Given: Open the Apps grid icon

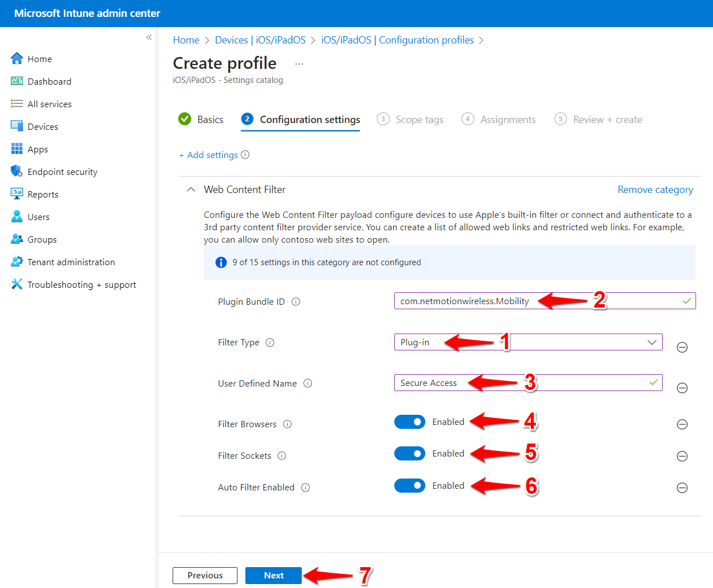Looking at the screenshot, I should [17, 148].
